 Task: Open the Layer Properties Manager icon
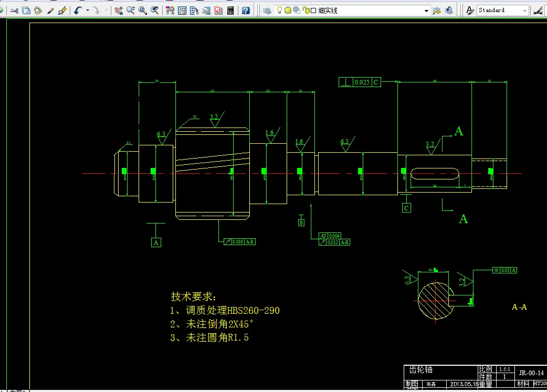coord(267,10)
